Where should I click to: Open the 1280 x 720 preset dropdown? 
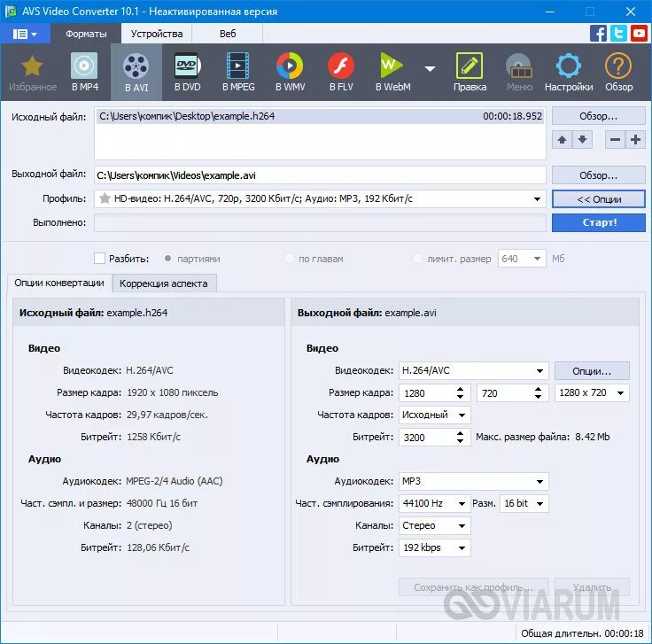pos(592,393)
